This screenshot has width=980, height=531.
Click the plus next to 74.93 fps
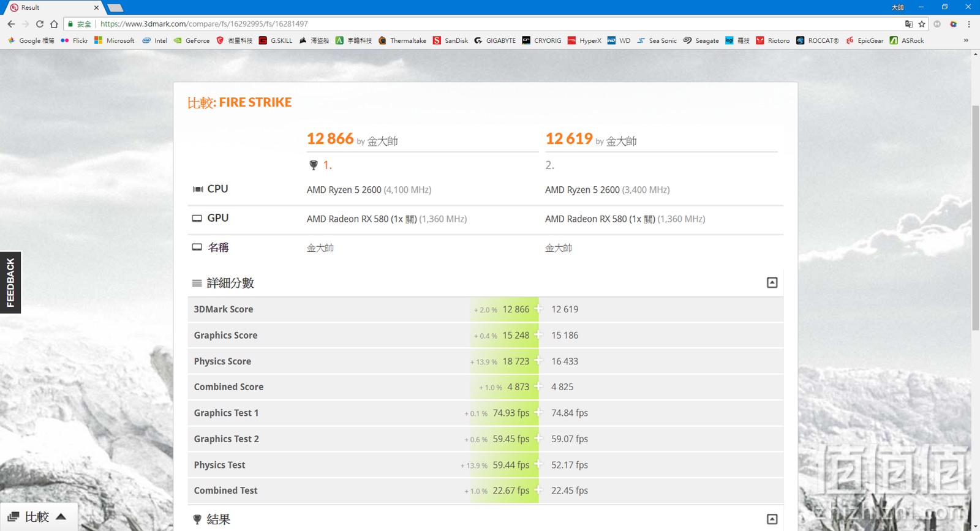click(x=538, y=412)
